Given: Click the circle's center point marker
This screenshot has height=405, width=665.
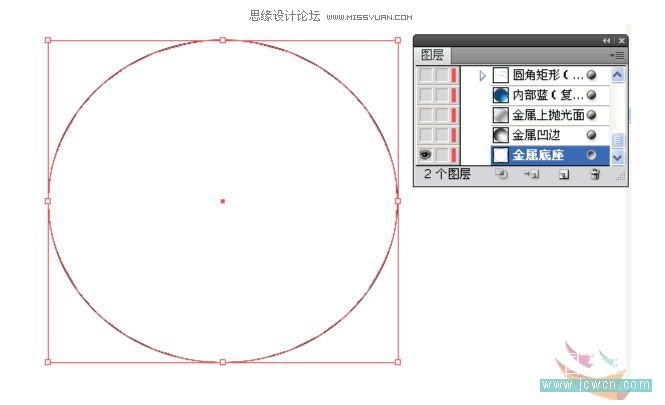Looking at the screenshot, I should click(x=223, y=201).
